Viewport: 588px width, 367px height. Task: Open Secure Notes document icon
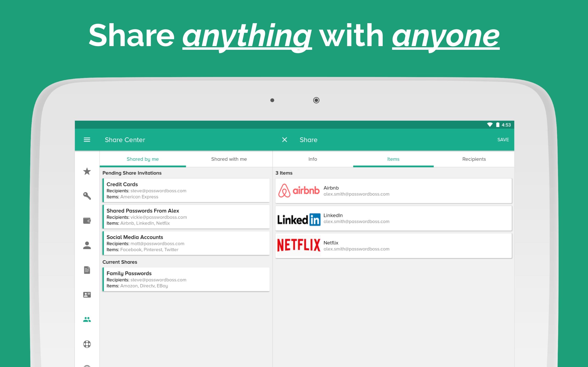click(x=87, y=270)
